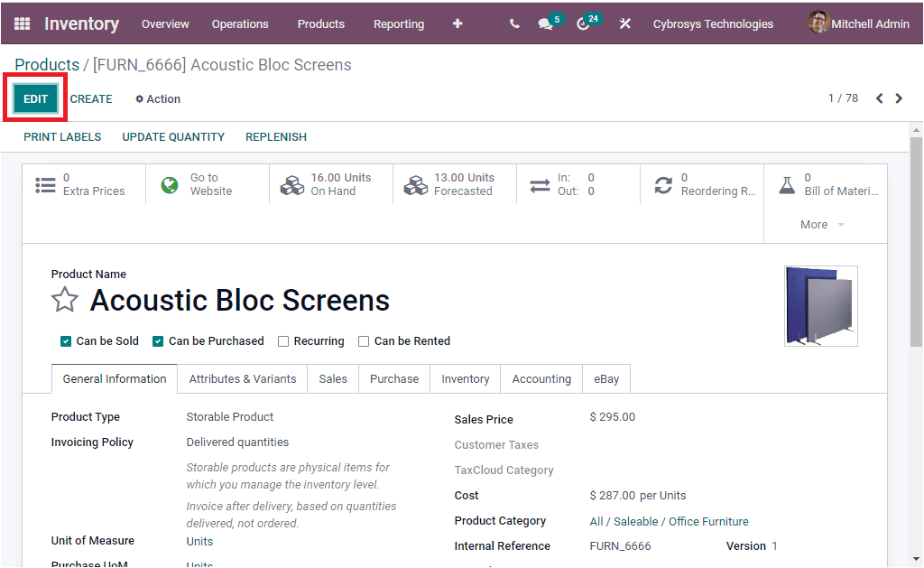Open the Action menu
The height and width of the screenshot is (568, 924).
157,98
